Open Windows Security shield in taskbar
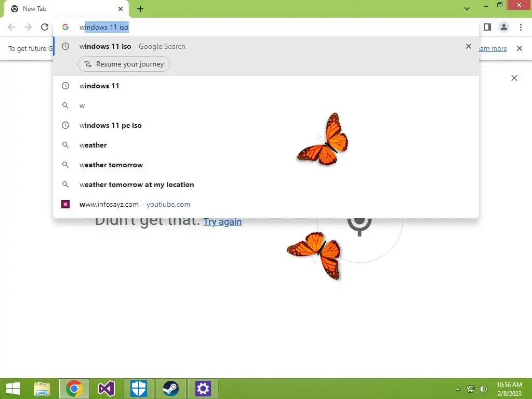The width and height of the screenshot is (532, 399). pyautogui.click(x=138, y=389)
